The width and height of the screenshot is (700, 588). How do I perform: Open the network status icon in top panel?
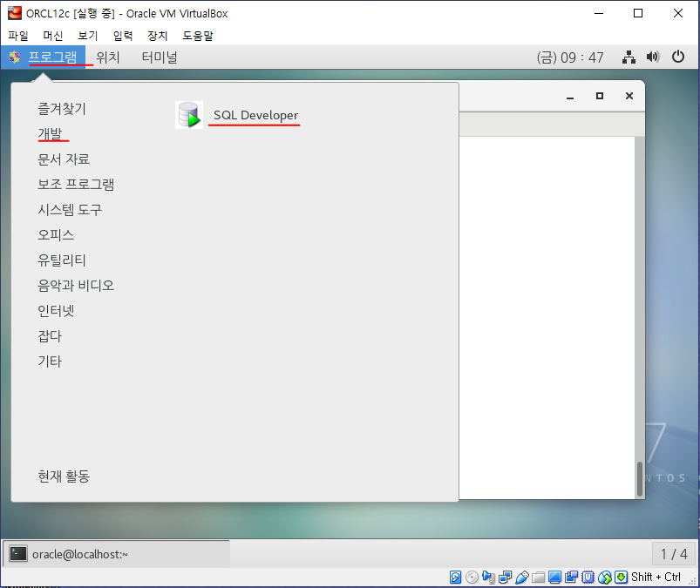629,57
